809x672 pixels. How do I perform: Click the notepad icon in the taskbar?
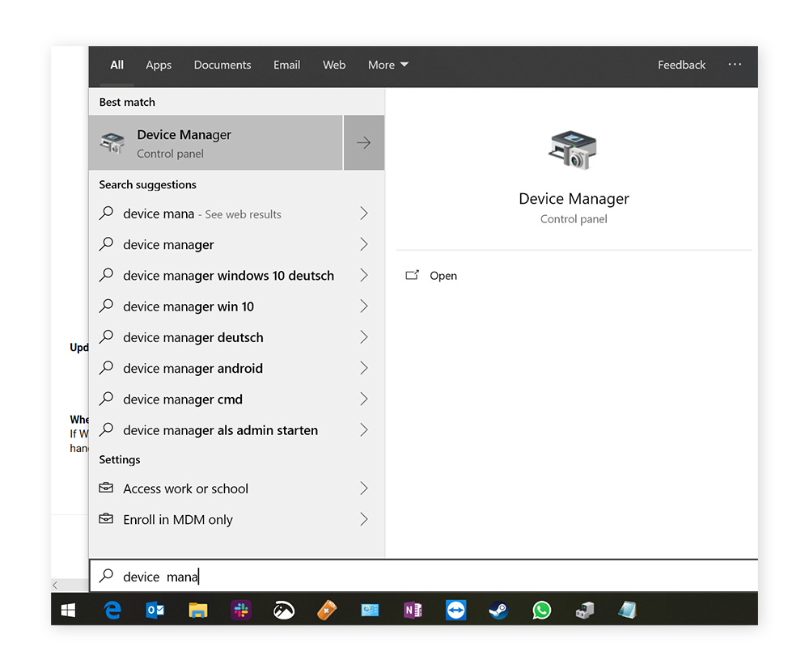coord(628,610)
